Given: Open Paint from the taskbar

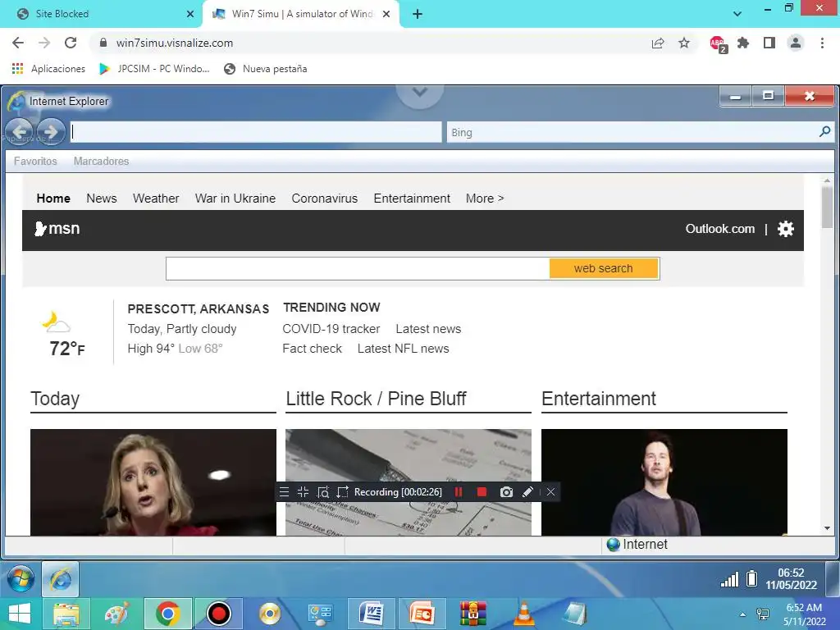Looking at the screenshot, I should [x=117, y=614].
